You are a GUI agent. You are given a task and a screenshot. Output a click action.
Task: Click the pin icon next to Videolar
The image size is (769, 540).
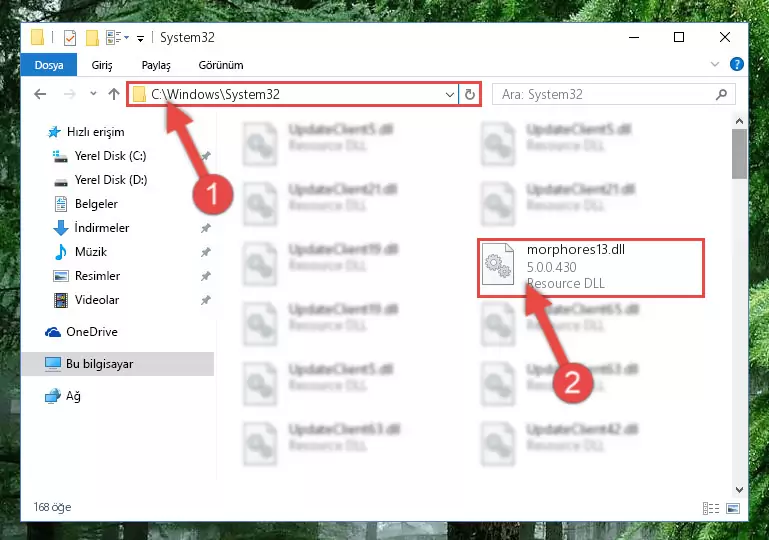[206, 300]
